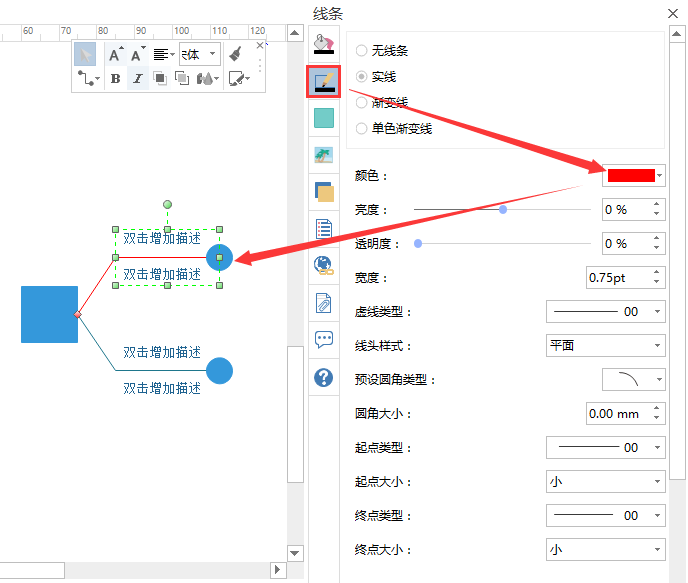Open the Shadow panel teal square icon
Viewport: 688px width, 583px height.
324,118
